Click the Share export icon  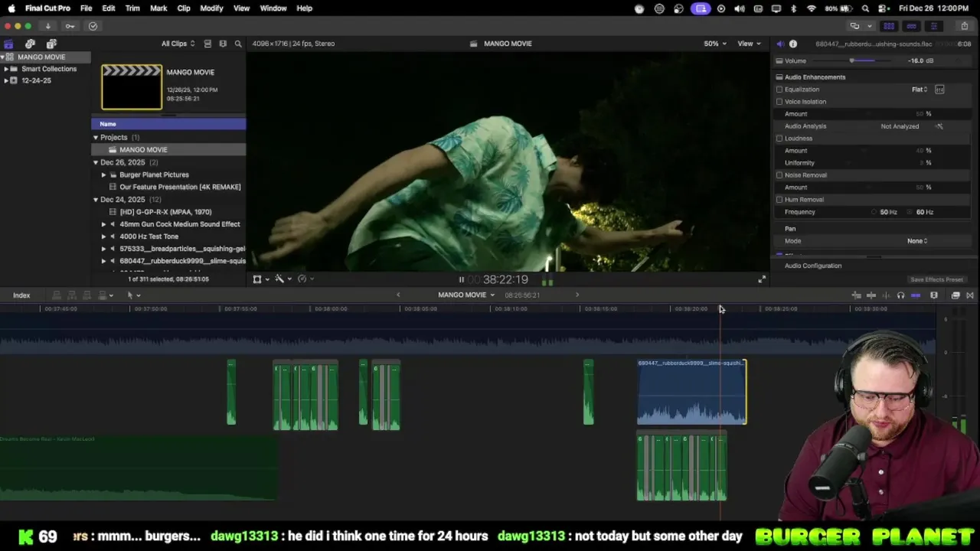(x=965, y=26)
